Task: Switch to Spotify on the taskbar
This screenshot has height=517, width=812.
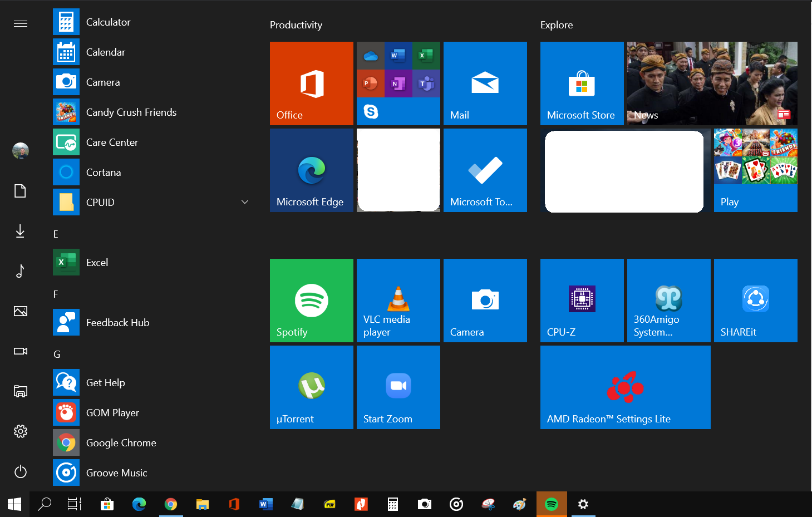Action: tap(552, 504)
